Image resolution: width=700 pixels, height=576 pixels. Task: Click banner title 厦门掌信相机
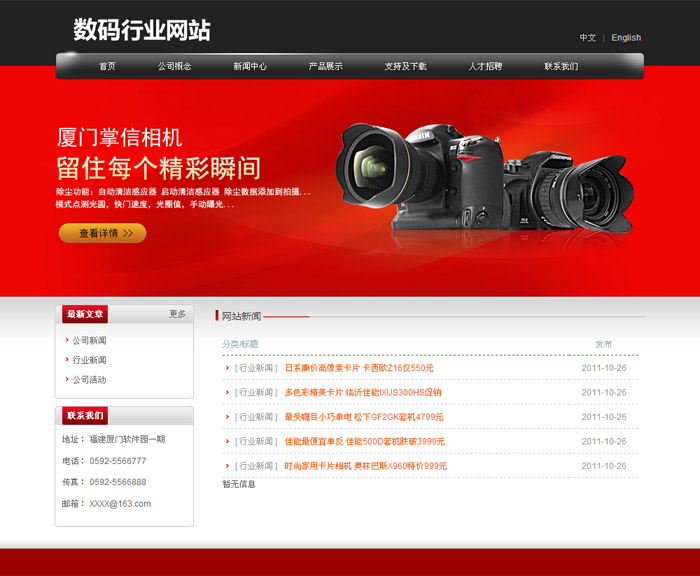point(119,137)
